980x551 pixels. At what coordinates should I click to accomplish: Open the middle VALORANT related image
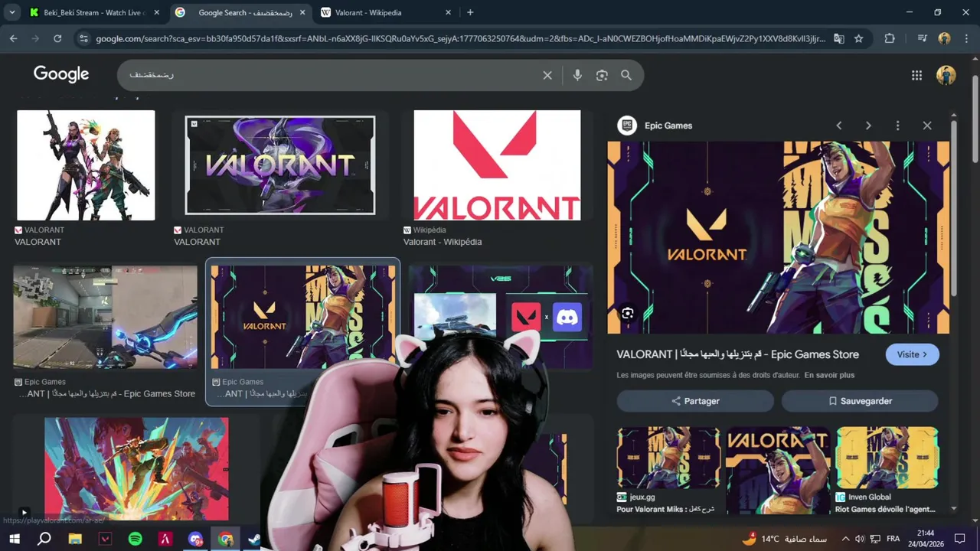click(778, 470)
